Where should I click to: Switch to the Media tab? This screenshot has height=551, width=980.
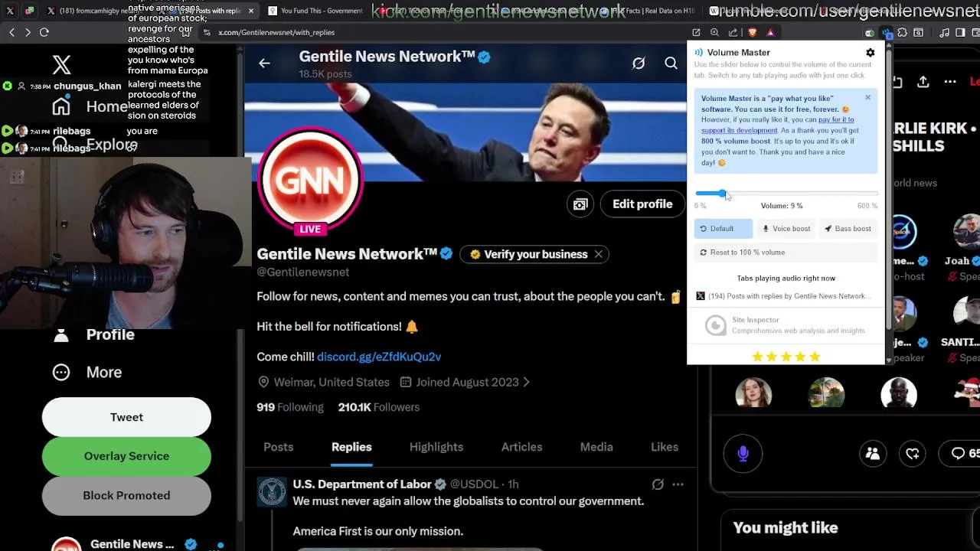(x=596, y=447)
